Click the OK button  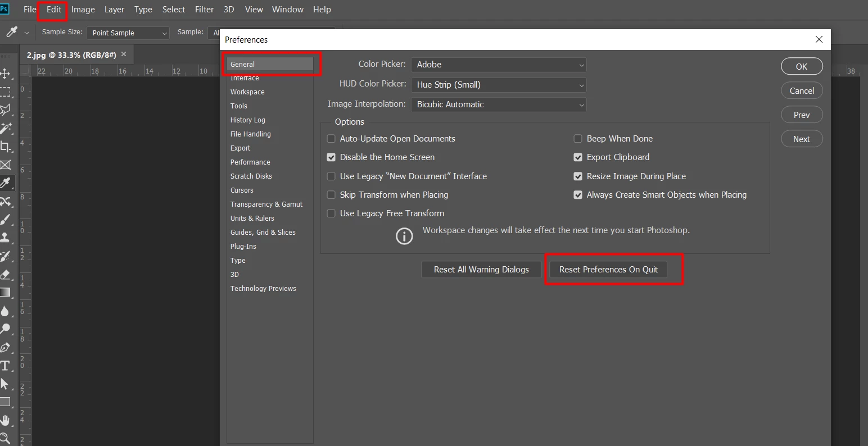802,66
